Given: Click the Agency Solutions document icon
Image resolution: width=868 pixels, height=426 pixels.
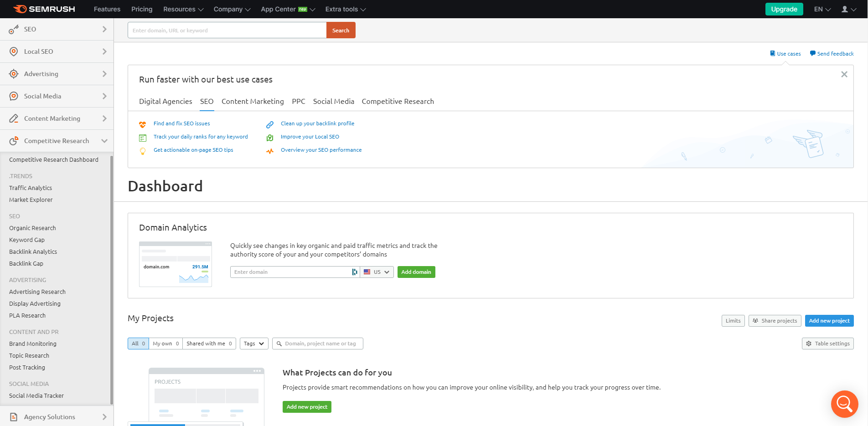Looking at the screenshot, I should coord(14,417).
